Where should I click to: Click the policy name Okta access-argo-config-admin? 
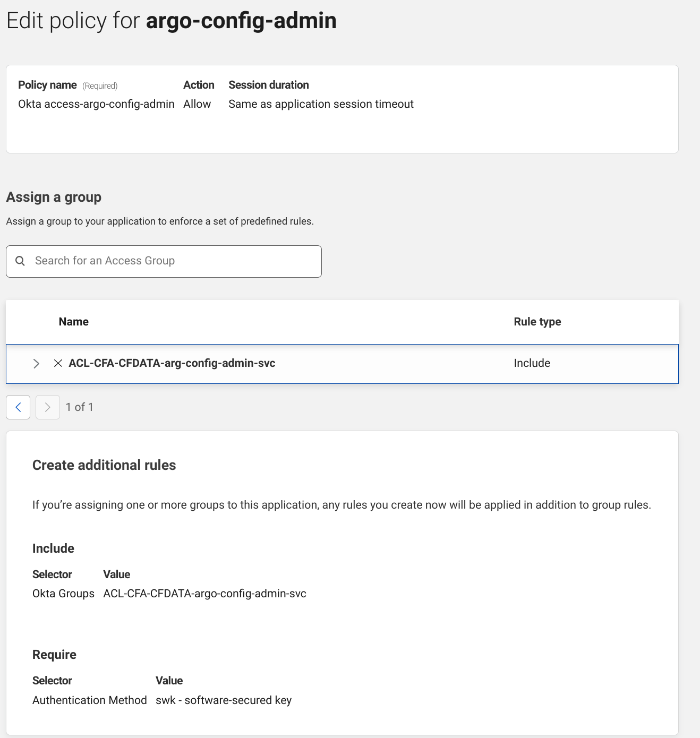(96, 104)
